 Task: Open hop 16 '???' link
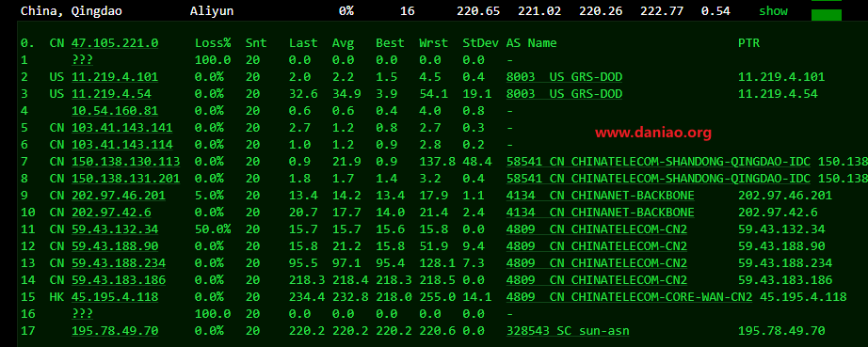click(x=83, y=314)
